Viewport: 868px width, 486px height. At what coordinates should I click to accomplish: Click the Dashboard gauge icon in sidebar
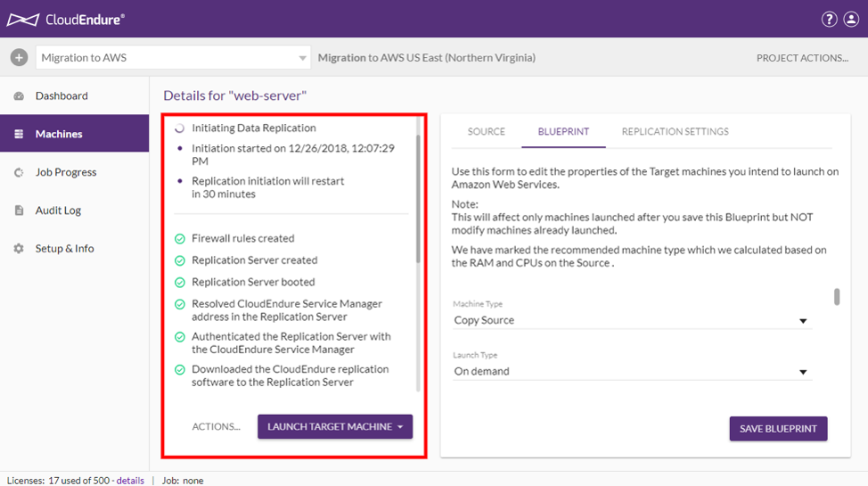point(19,96)
